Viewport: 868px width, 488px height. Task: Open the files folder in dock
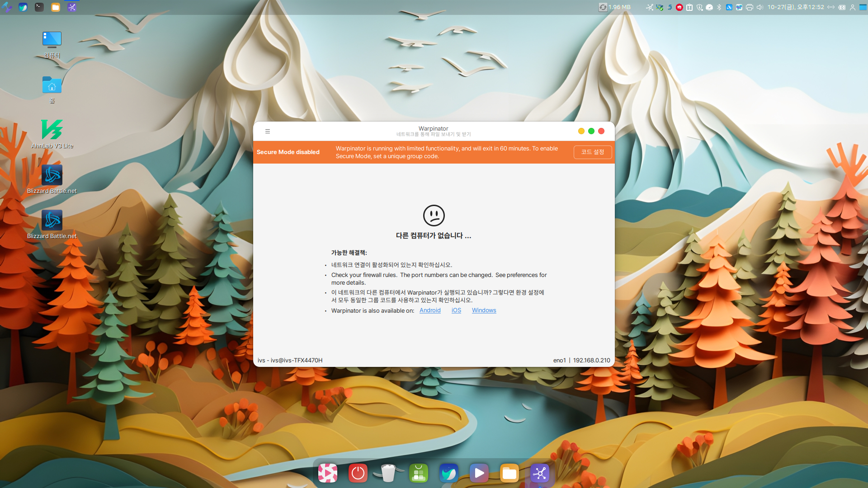[509, 473]
